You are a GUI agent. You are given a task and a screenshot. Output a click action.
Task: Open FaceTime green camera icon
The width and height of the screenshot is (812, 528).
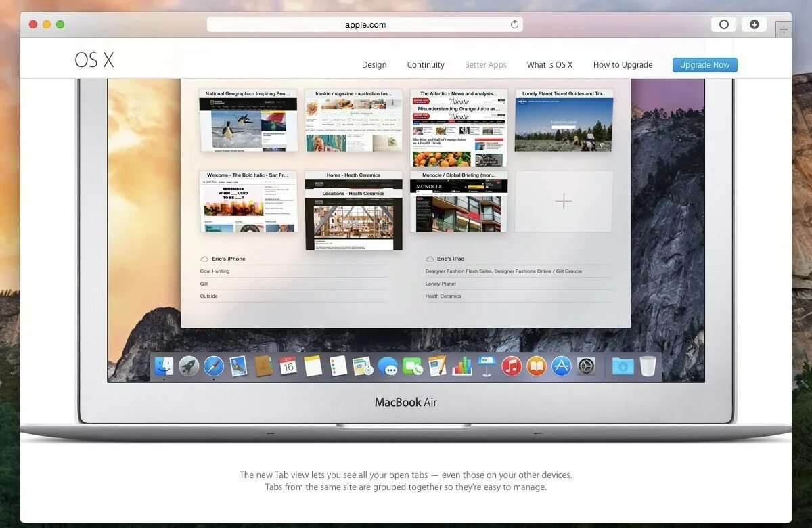(412, 366)
